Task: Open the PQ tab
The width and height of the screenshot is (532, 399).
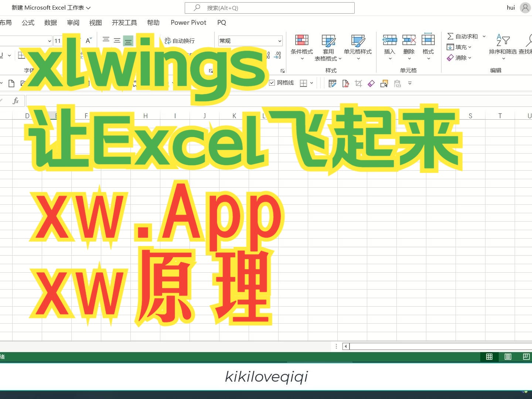Action: tap(222, 23)
